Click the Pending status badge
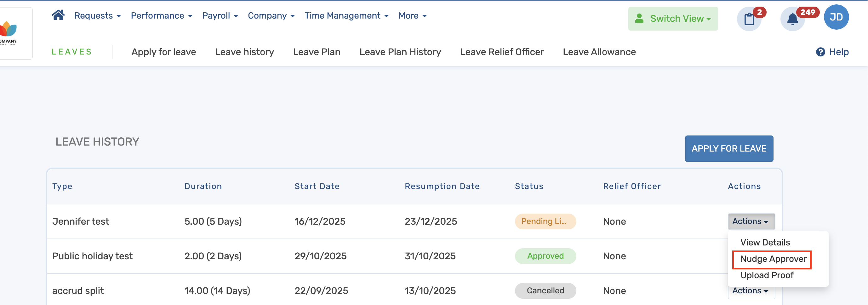The height and width of the screenshot is (305, 868). (x=545, y=222)
